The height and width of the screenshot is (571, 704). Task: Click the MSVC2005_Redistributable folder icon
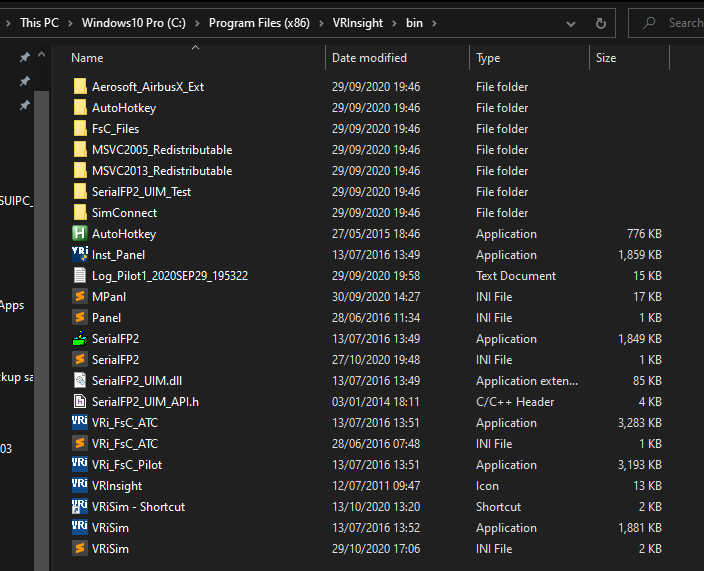click(80, 149)
